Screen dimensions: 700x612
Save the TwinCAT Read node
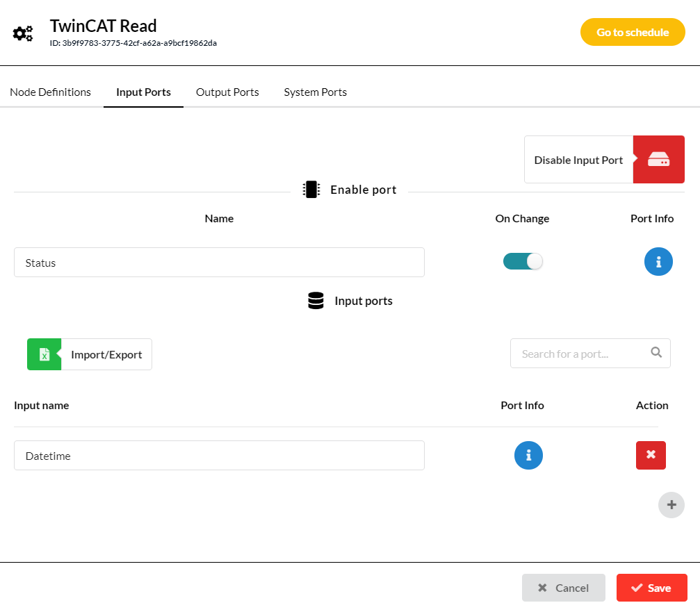tap(652, 588)
